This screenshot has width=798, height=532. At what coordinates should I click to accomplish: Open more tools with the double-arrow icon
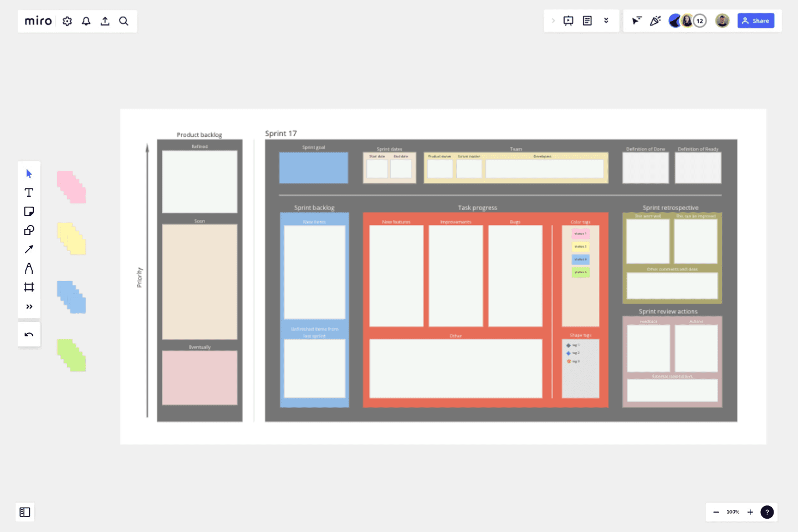(29, 306)
